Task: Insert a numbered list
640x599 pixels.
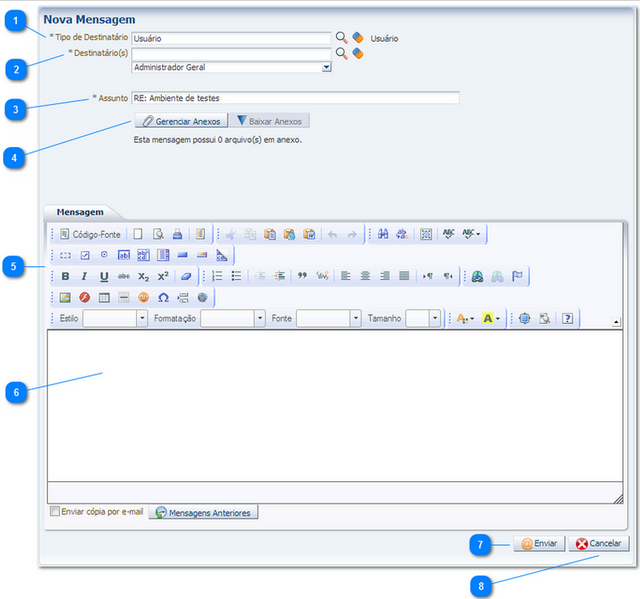Action: tap(217, 276)
